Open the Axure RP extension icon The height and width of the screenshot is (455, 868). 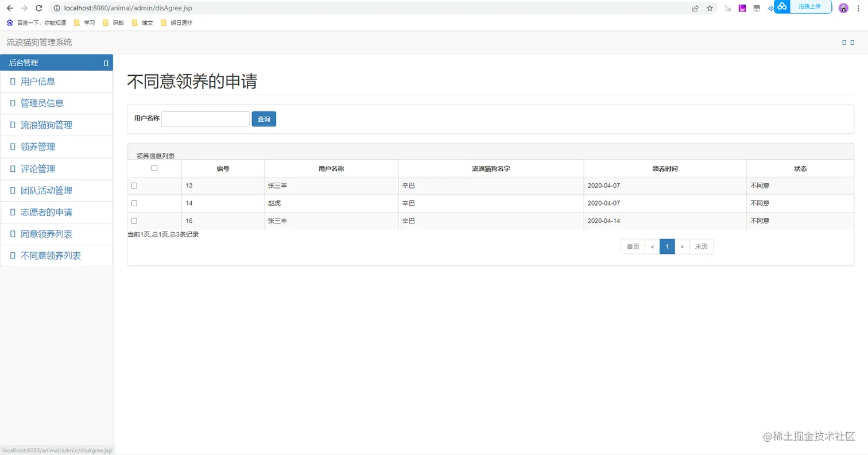[x=742, y=7]
